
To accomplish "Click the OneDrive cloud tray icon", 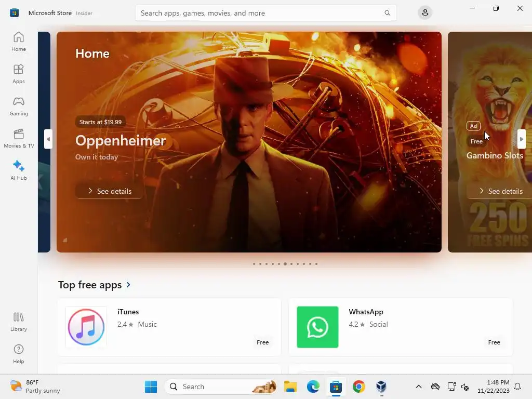I will pos(435,387).
